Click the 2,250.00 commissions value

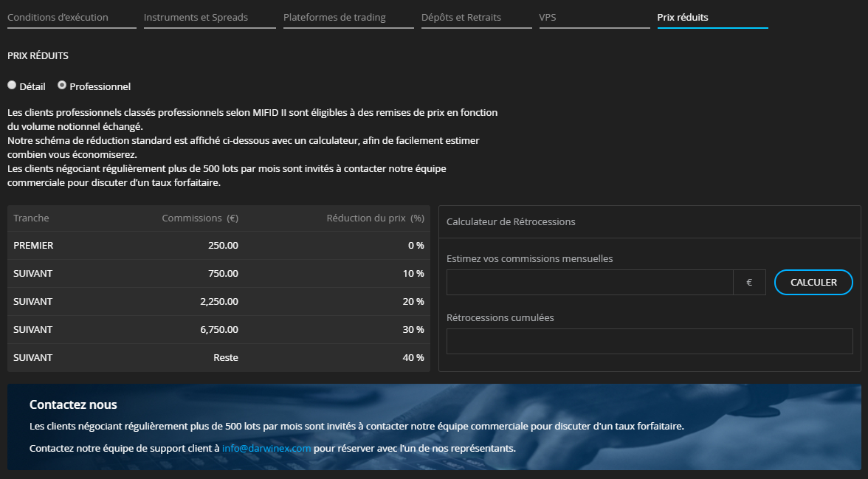click(x=219, y=302)
